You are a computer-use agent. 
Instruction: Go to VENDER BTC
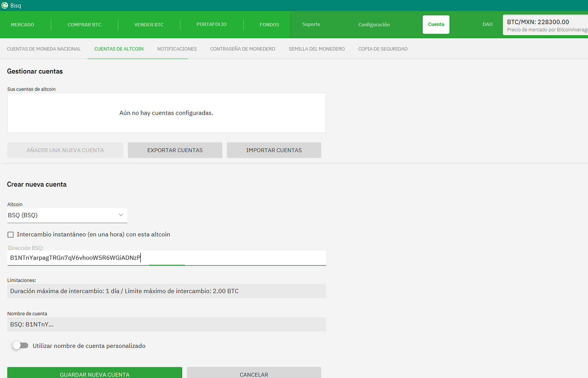coord(149,25)
